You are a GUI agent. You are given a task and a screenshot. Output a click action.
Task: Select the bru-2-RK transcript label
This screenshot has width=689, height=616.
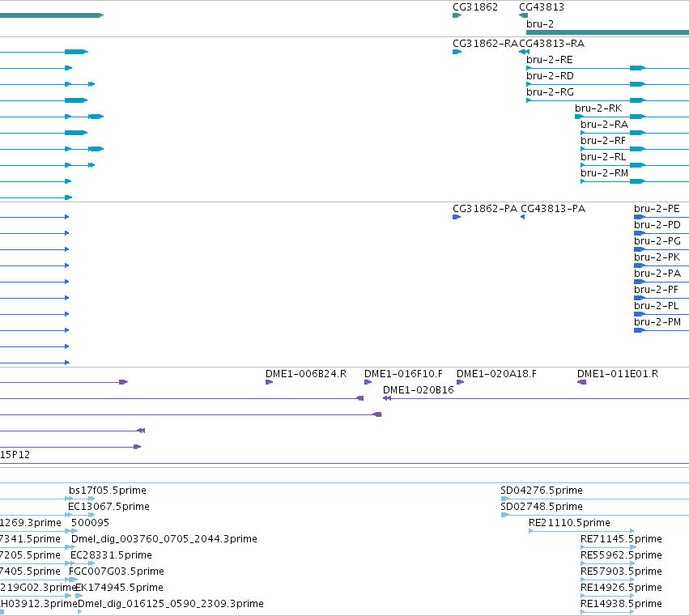point(598,108)
